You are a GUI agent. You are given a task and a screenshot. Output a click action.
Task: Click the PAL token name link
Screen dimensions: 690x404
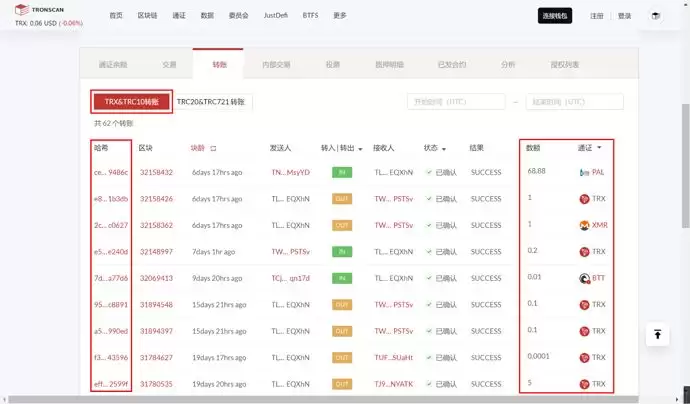pyautogui.click(x=598, y=172)
